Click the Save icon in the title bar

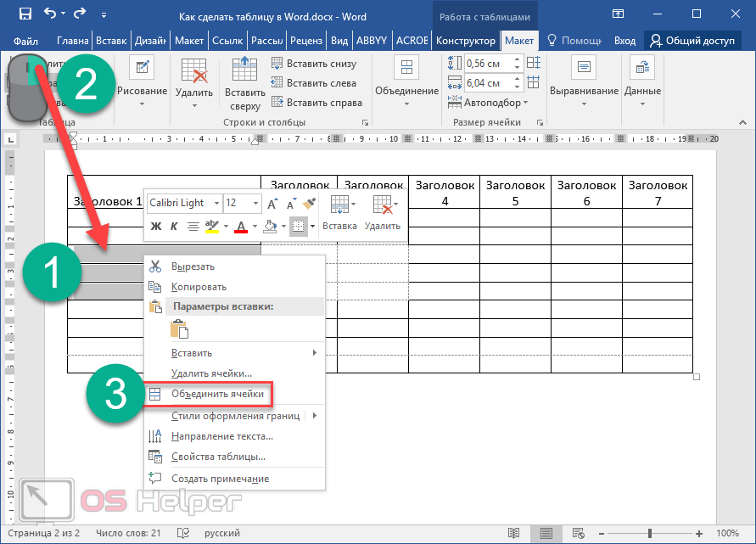click(25, 14)
